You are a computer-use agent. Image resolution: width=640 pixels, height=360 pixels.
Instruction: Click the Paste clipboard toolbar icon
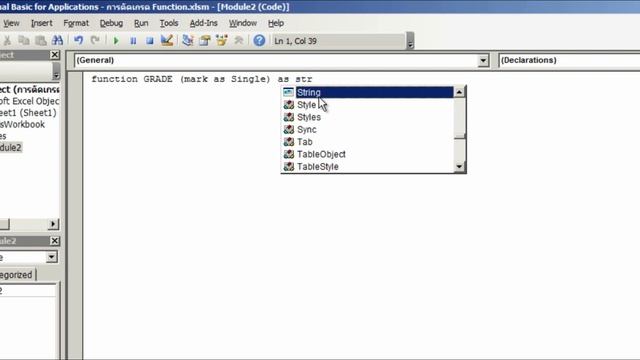pos(41,40)
